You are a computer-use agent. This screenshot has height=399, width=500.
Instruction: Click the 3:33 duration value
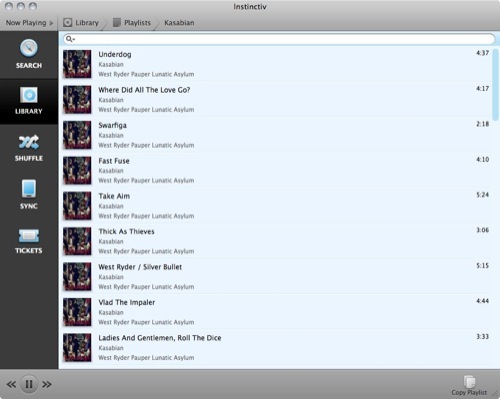coord(482,336)
